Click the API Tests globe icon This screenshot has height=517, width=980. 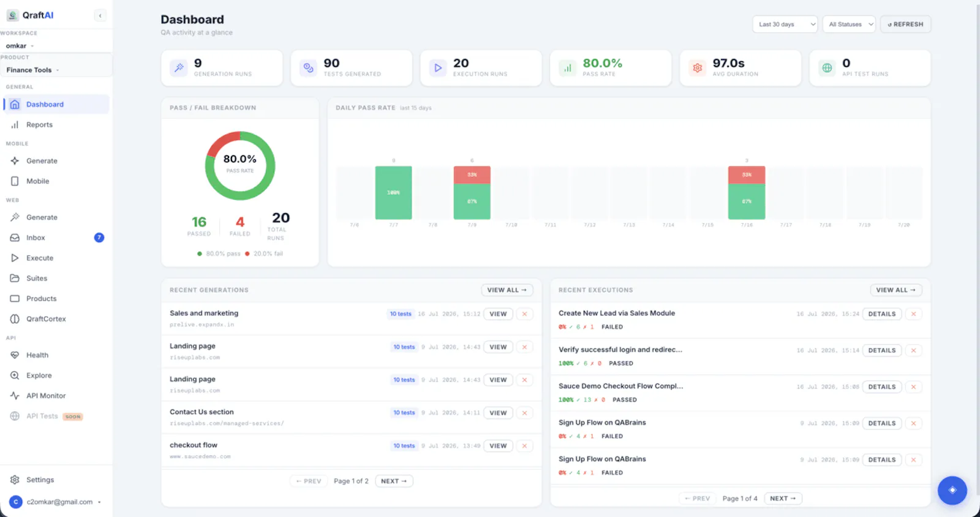15,416
